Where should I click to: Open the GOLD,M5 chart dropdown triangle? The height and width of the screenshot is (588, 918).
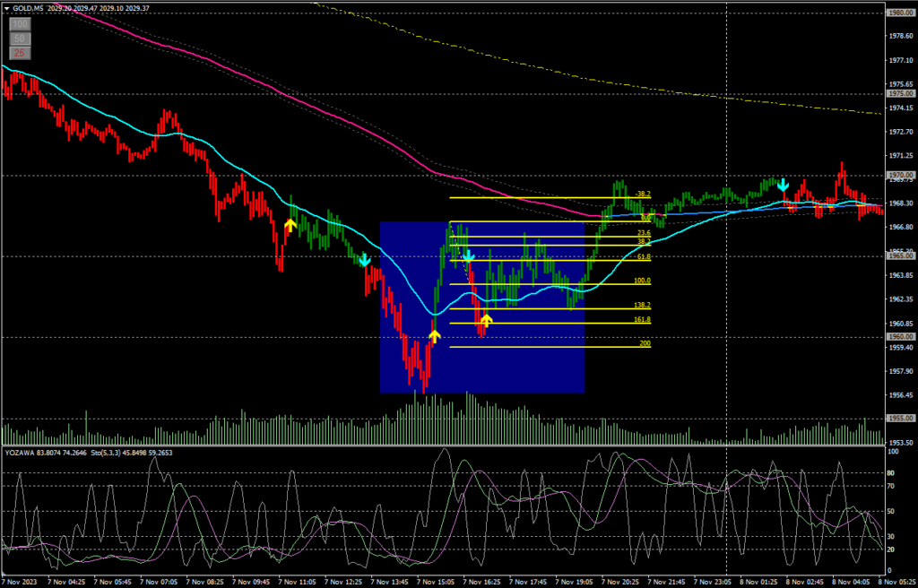click(x=6, y=7)
